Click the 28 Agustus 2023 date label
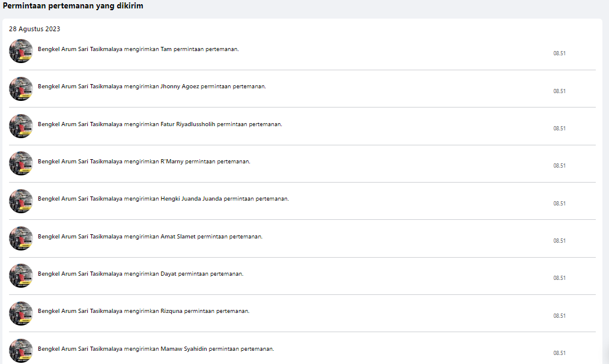 click(x=35, y=29)
